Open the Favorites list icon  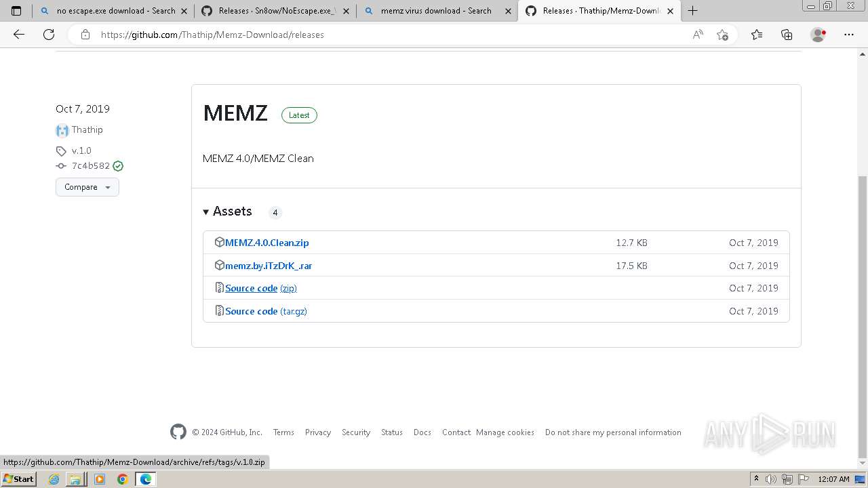point(757,35)
